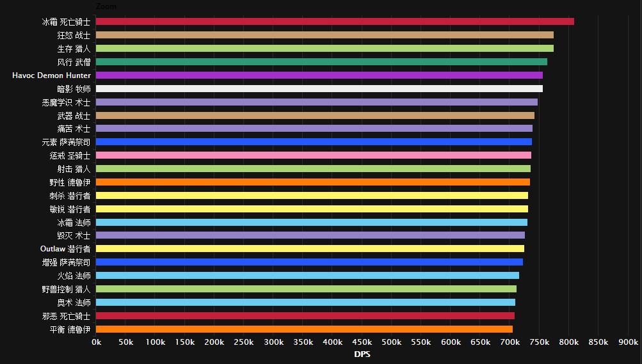Image resolution: width=642 pixels, height=364 pixels.
Task: Click the 痛苦 术士 bar
Action: point(314,129)
